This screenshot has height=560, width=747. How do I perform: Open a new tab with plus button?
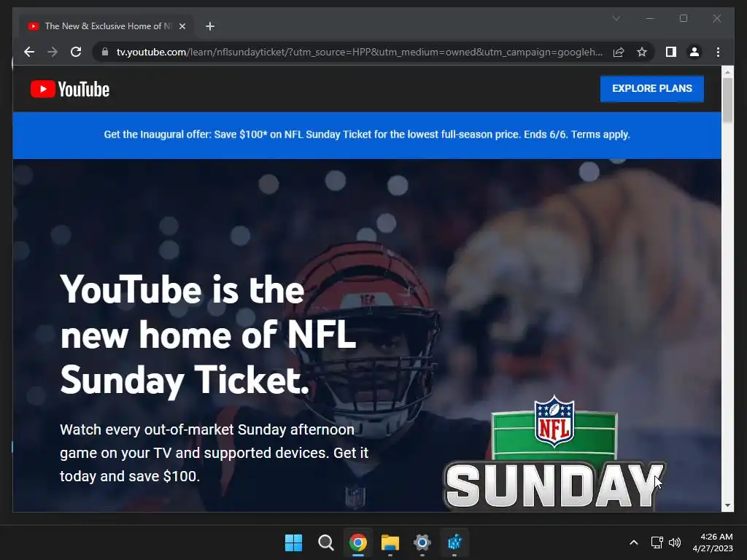(210, 26)
